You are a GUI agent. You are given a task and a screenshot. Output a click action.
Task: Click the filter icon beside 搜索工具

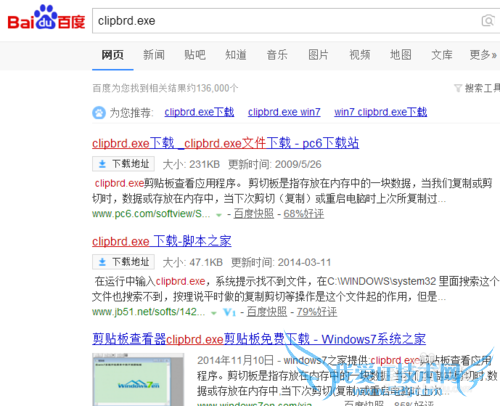[458, 88]
